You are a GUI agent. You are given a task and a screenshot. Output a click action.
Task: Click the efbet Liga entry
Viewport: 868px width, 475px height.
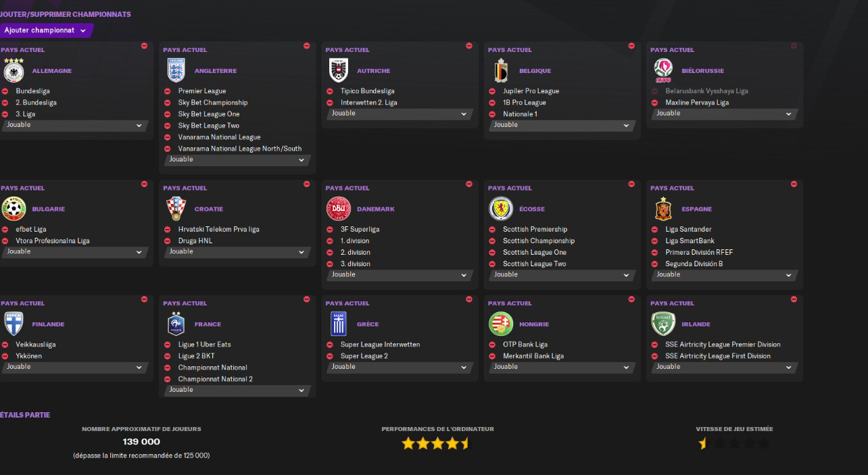[31, 230]
